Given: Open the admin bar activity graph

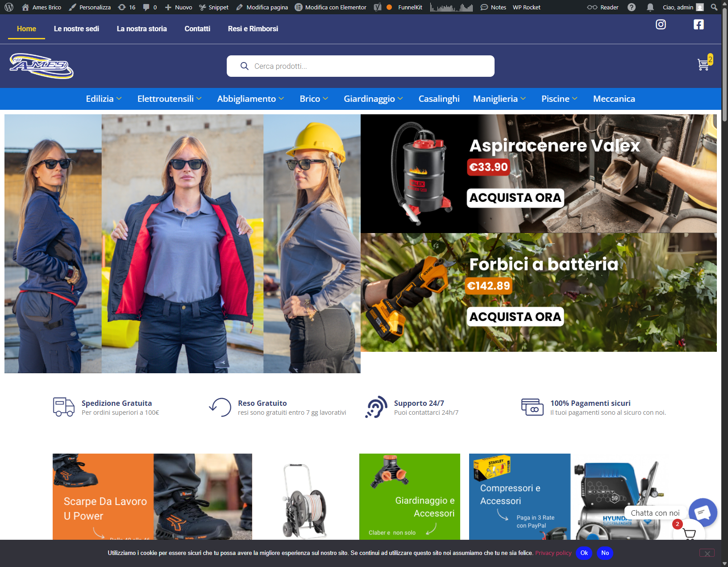Looking at the screenshot, I should pos(451,7).
